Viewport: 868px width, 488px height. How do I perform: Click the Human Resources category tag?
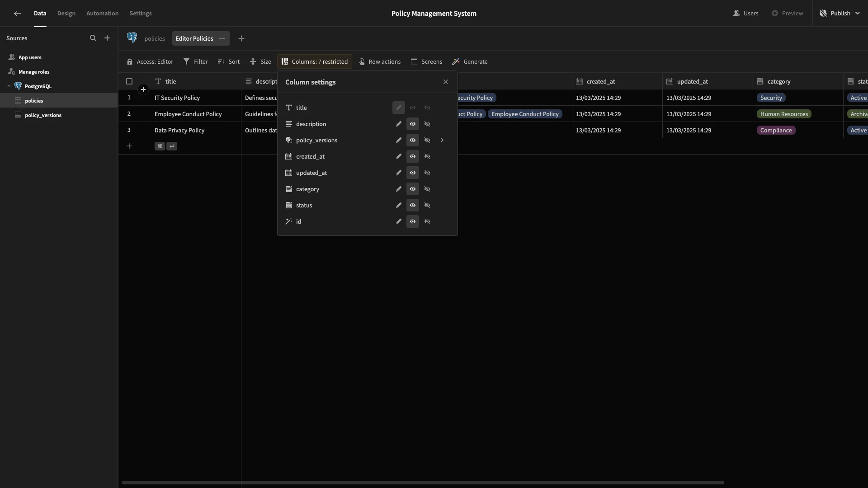tap(784, 114)
